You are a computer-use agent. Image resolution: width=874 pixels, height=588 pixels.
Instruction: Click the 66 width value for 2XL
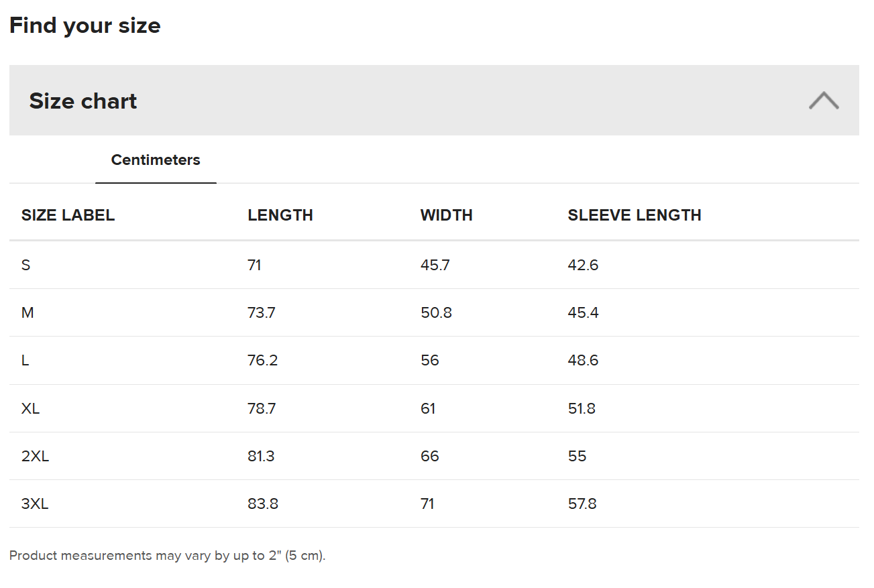429,456
